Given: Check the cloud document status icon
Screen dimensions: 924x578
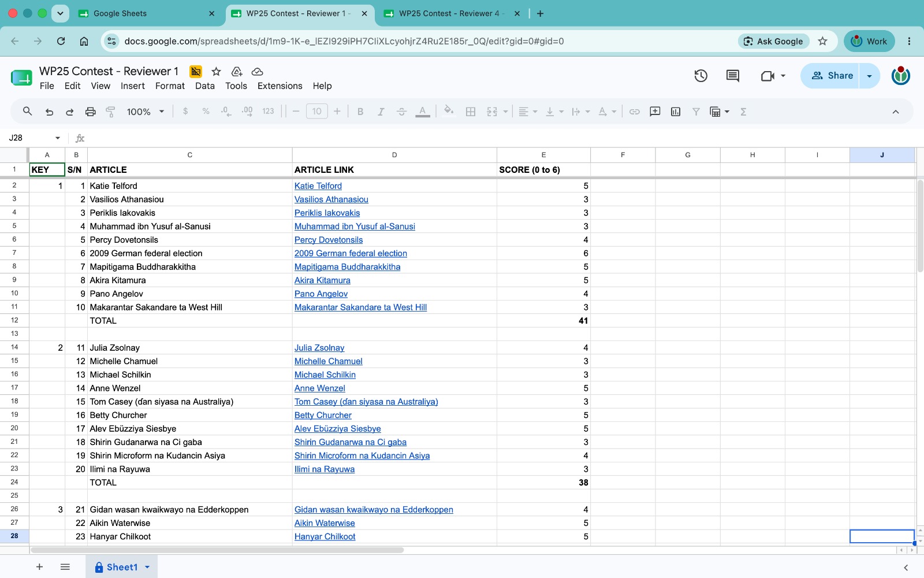Looking at the screenshot, I should pos(258,72).
